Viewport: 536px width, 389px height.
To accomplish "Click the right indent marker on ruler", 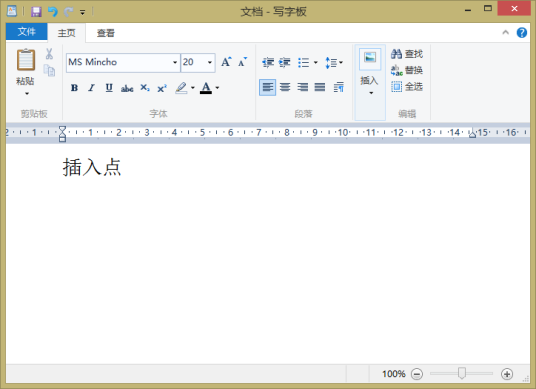I will click(x=472, y=134).
